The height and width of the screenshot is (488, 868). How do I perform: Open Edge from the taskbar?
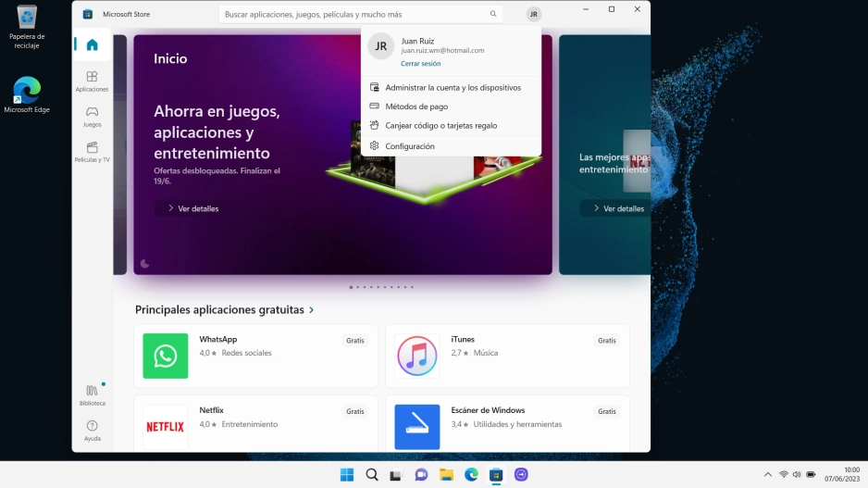471,475
